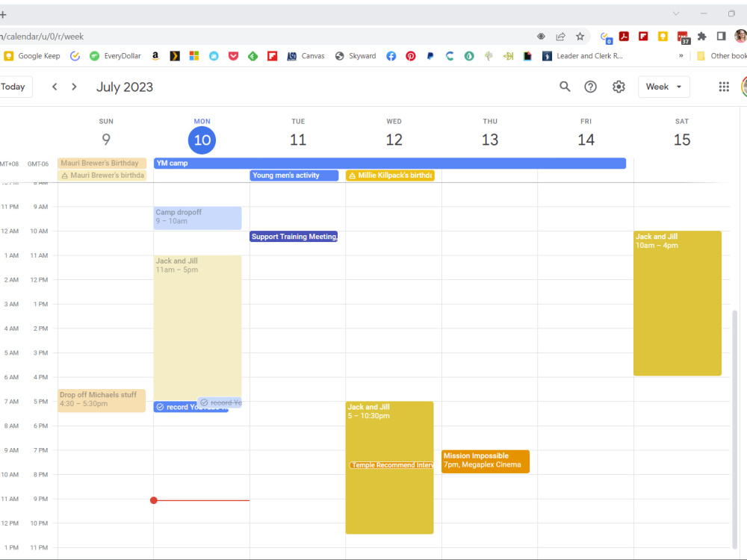Open the EveryDollar bookmark
Image resolution: width=747 pixels, height=560 pixels.
click(x=116, y=56)
